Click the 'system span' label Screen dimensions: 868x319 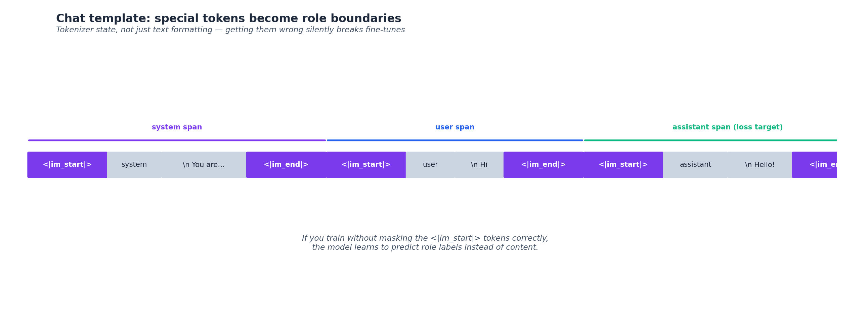[x=177, y=127]
